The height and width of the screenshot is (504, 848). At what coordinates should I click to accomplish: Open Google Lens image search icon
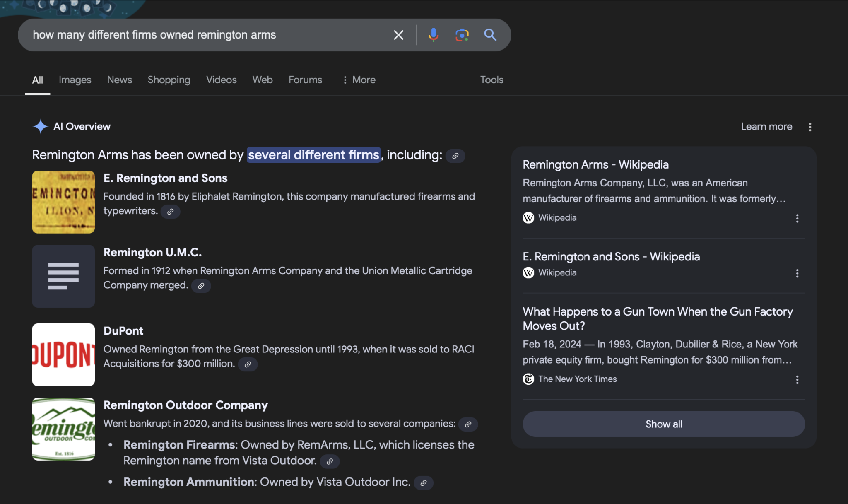coord(462,35)
